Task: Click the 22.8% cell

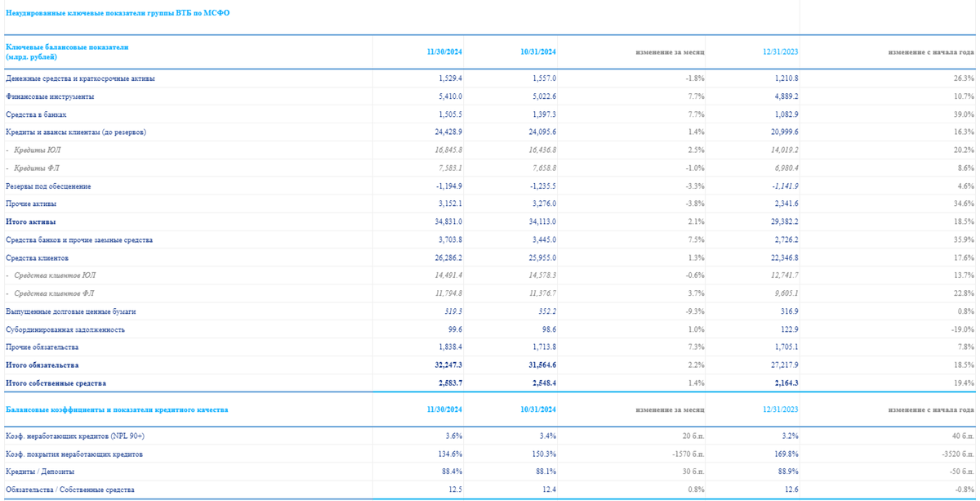Action: [x=964, y=293]
